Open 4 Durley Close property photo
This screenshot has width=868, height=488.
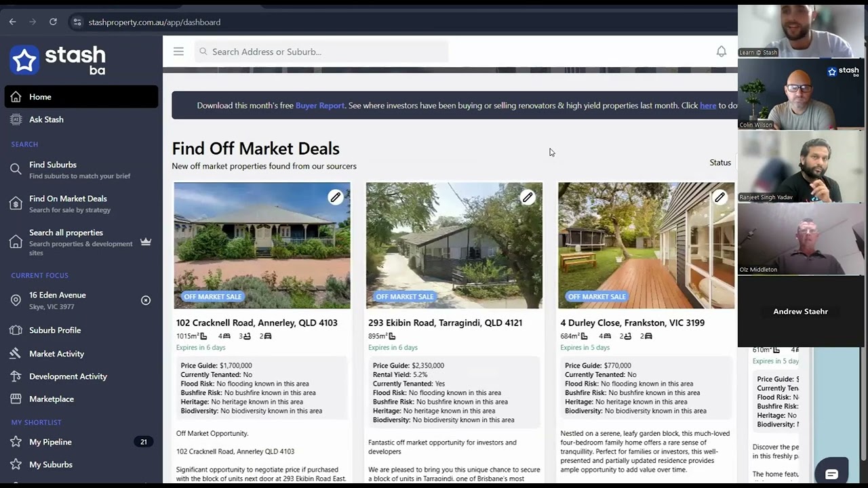(x=646, y=245)
